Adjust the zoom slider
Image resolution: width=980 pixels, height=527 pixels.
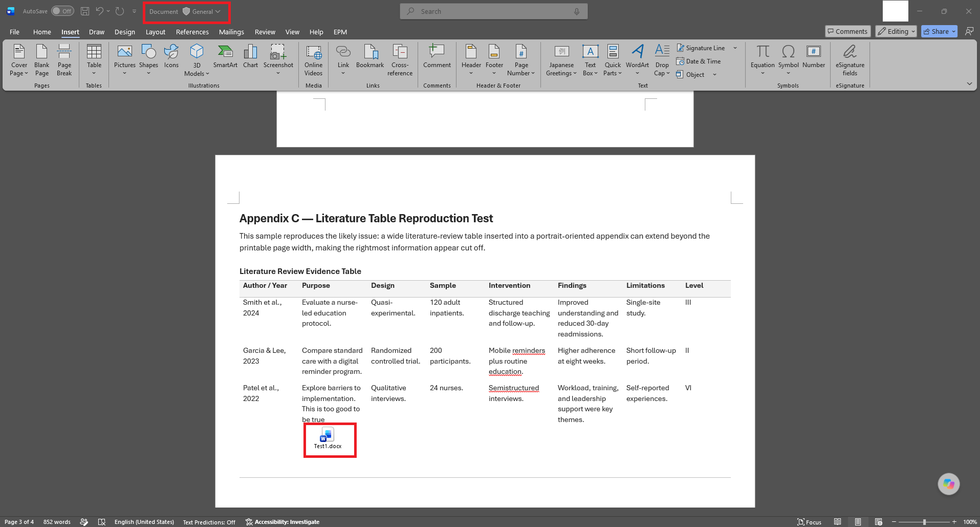pos(924,522)
